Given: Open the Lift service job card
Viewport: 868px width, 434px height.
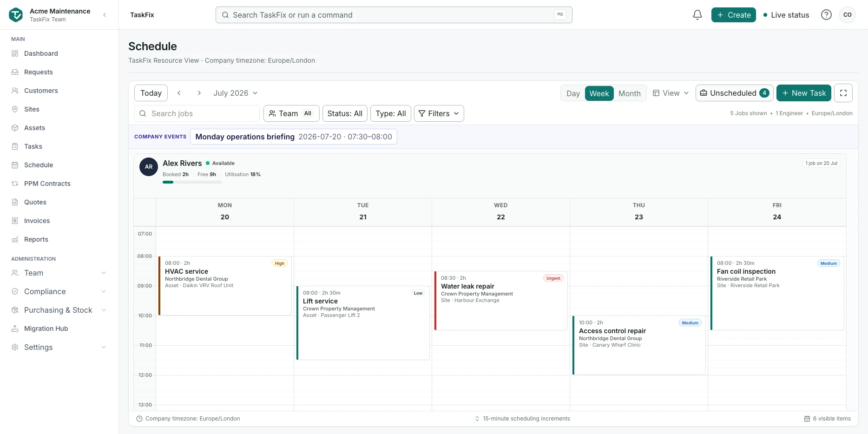Looking at the screenshot, I should 363,323.
